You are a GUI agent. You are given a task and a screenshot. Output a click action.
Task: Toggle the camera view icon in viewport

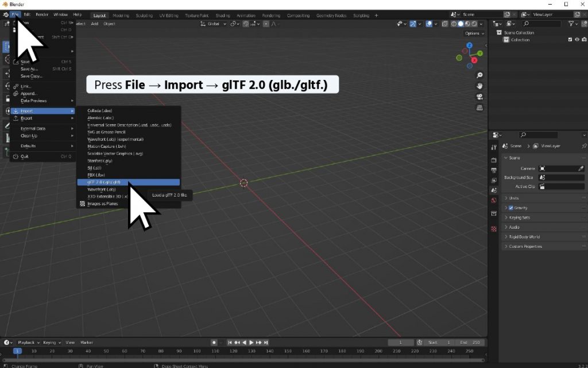(479, 97)
